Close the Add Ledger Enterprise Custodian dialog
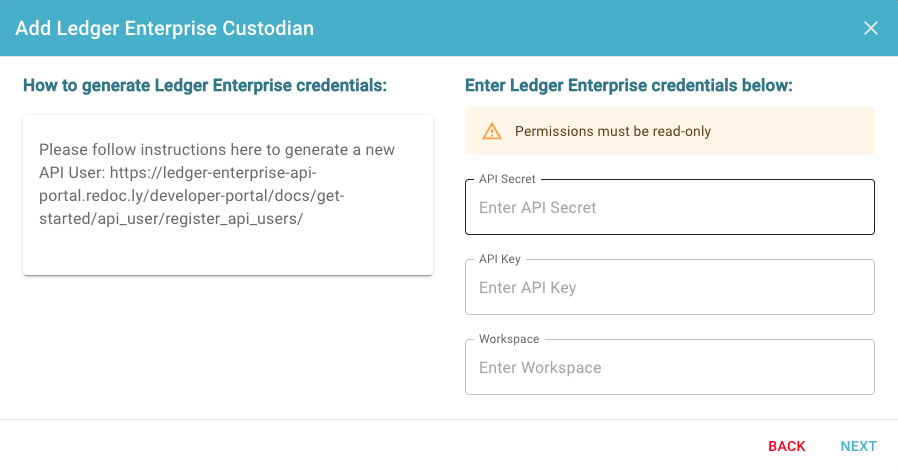Image resolution: width=898 pixels, height=472 pixels. (871, 28)
